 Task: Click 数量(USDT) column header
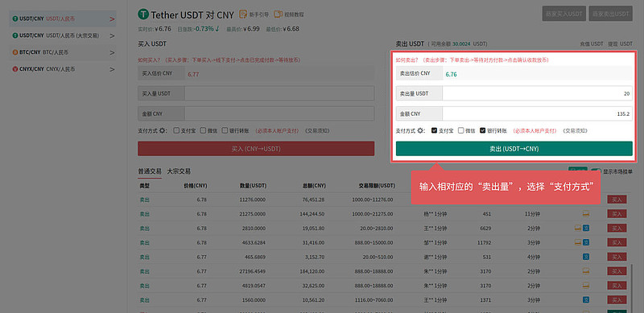pos(253,186)
